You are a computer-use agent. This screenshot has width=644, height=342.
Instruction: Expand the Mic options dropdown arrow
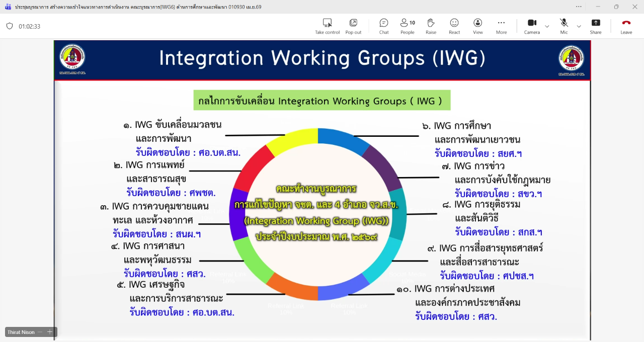(x=579, y=26)
